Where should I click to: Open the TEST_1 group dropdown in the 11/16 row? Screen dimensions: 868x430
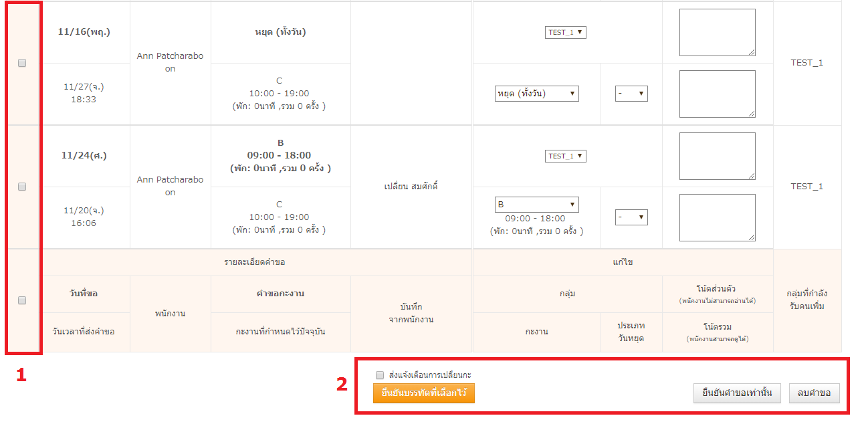tap(565, 32)
